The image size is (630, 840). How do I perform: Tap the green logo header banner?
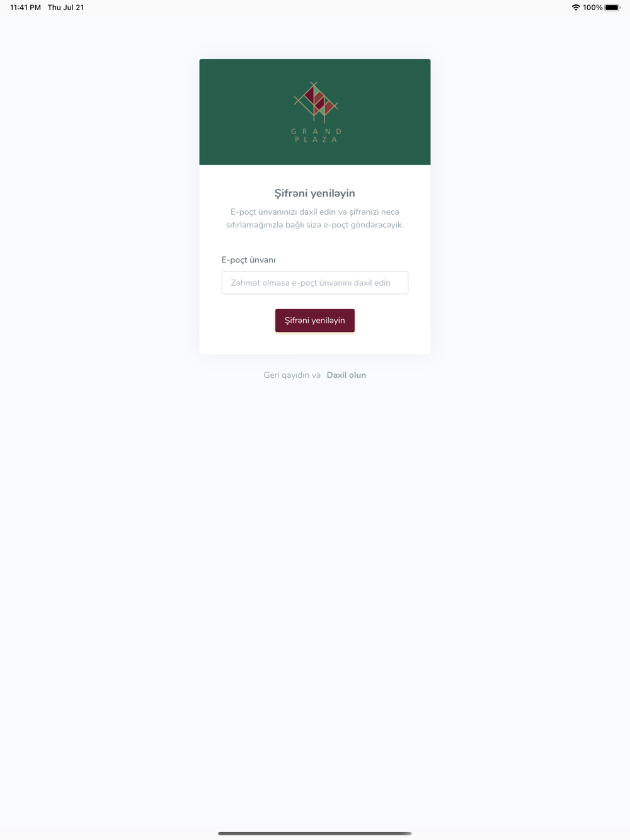pos(315,112)
